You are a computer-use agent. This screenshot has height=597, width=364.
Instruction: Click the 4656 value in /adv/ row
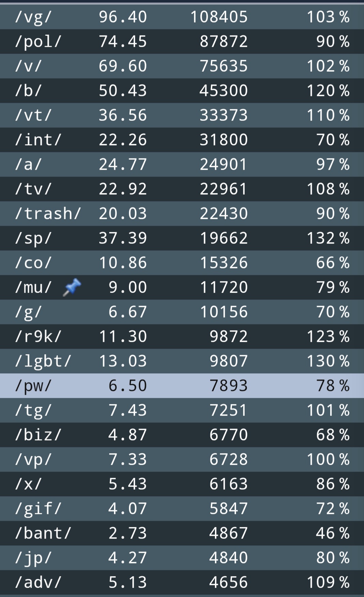click(229, 583)
